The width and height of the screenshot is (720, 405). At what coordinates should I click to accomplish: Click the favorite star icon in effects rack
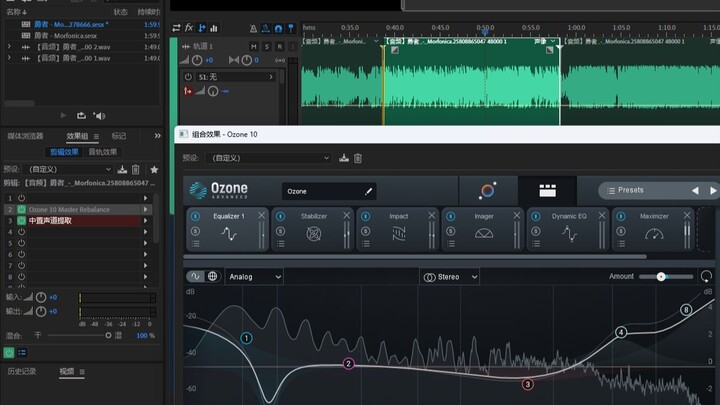(x=154, y=169)
